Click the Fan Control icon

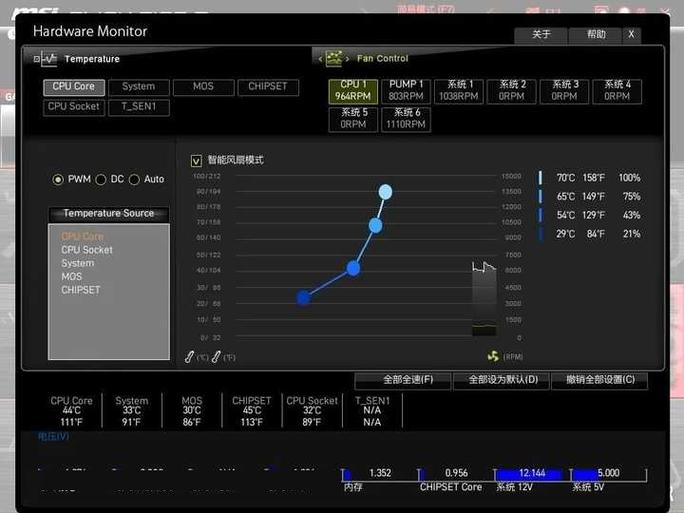pos(334,58)
